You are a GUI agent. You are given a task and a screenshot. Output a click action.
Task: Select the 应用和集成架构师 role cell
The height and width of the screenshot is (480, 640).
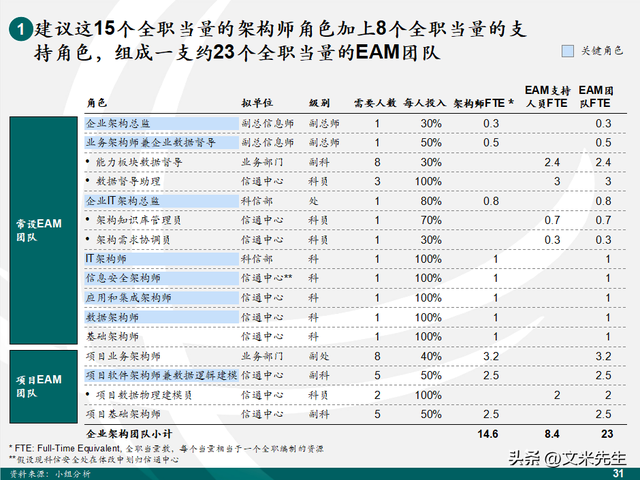(128, 297)
